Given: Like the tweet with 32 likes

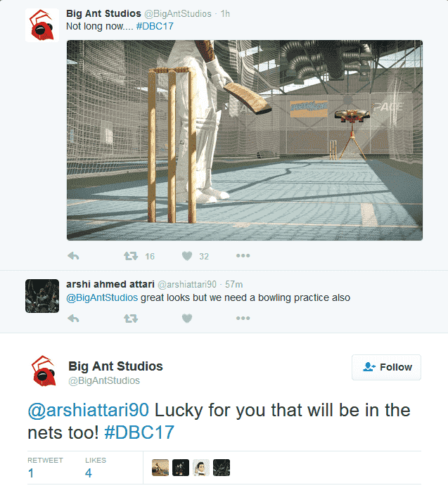Looking at the screenshot, I should pyautogui.click(x=187, y=256).
